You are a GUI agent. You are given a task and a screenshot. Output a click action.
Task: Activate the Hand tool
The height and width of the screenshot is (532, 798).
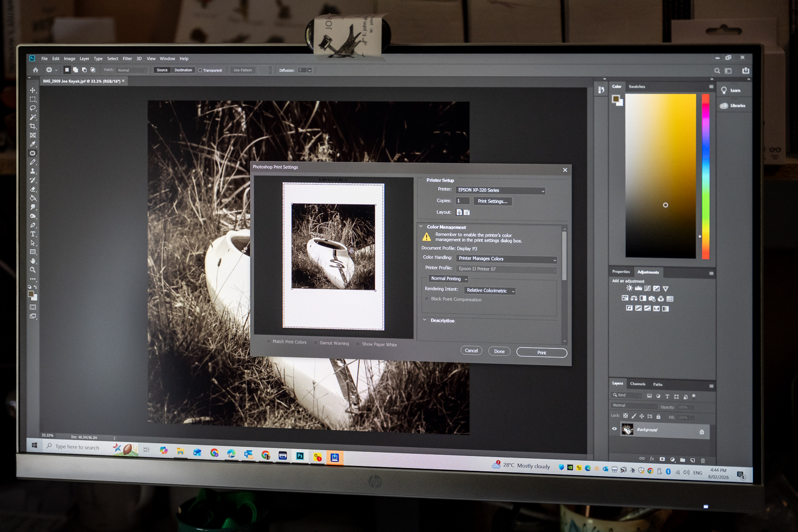point(33,261)
